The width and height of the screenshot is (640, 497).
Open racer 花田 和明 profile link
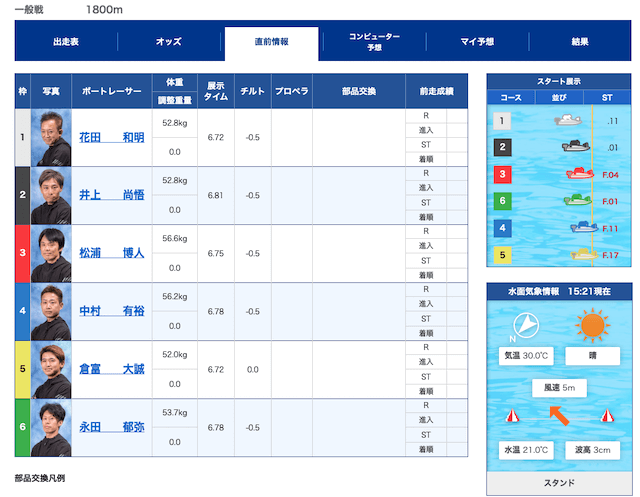[x=112, y=138]
